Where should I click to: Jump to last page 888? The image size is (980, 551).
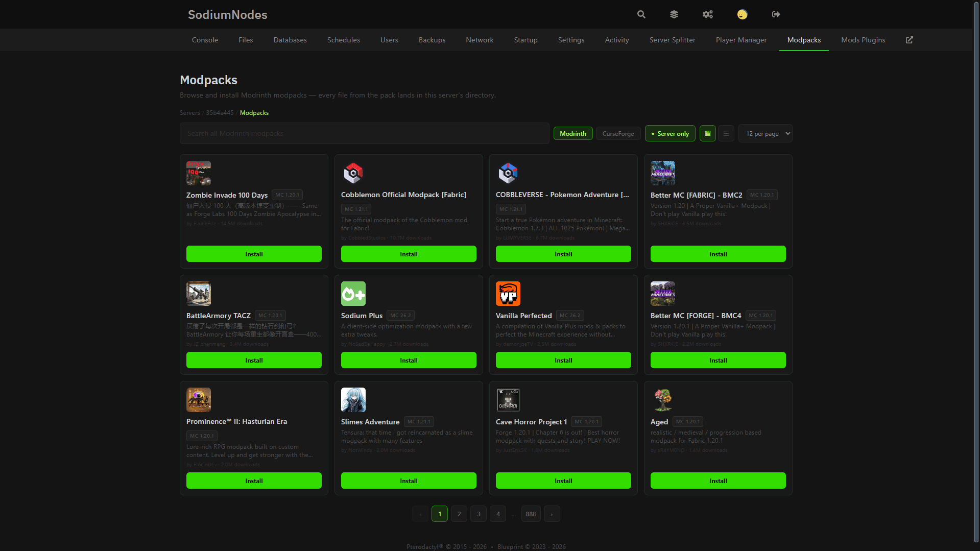click(x=531, y=514)
